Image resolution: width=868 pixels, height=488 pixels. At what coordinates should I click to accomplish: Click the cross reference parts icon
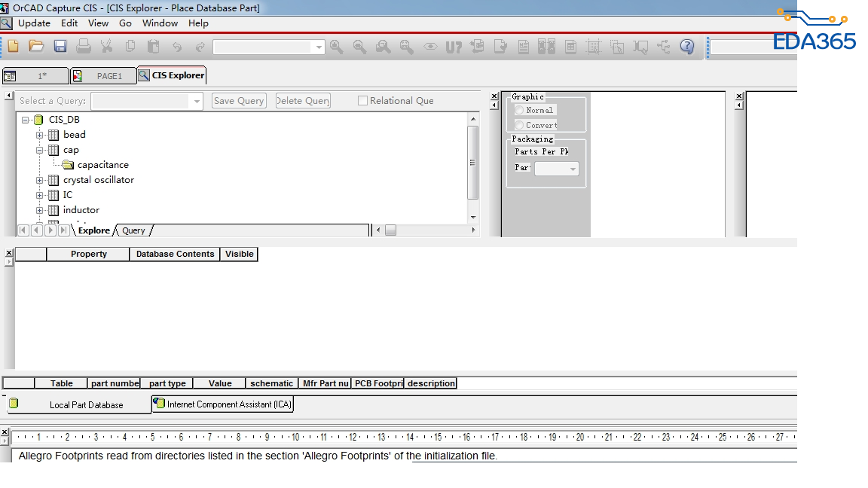547,47
